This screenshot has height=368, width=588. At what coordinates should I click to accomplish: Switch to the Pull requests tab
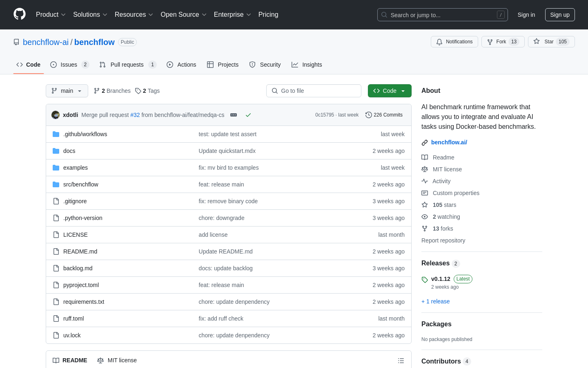tap(128, 65)
